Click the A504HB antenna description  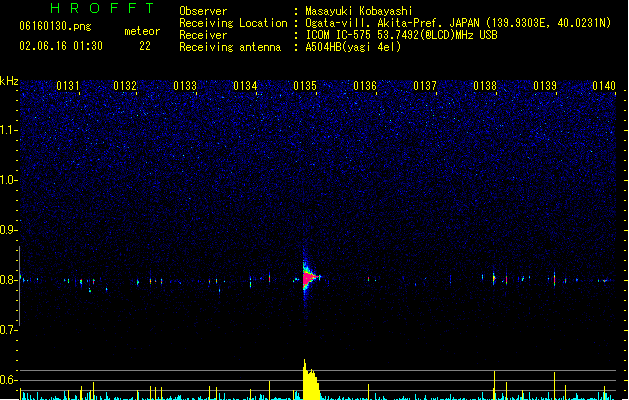[353, 47]
